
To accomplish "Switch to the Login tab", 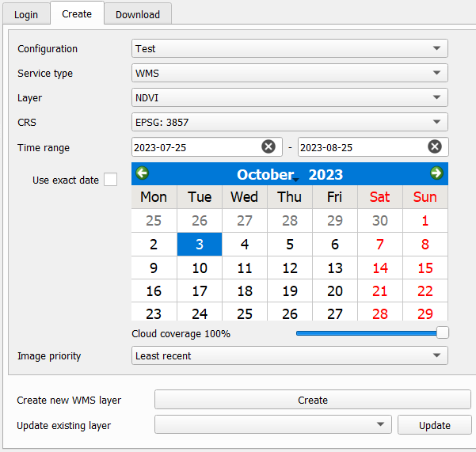I will point(25,14).
